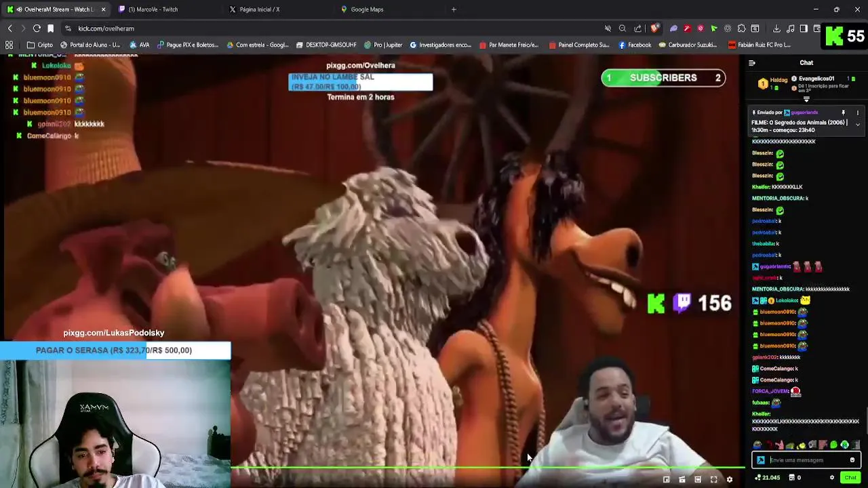Send message with green Chat button
This screenshot has height=488, width=868.
tap(850, 478)
